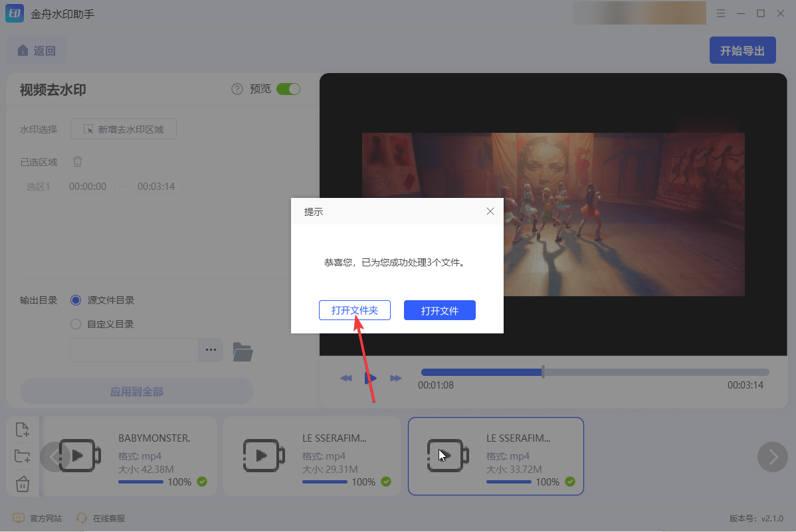Click the 开始导出 button
Image resolution: width=796 pixels, height=532 pixels.
click(742, 50)
